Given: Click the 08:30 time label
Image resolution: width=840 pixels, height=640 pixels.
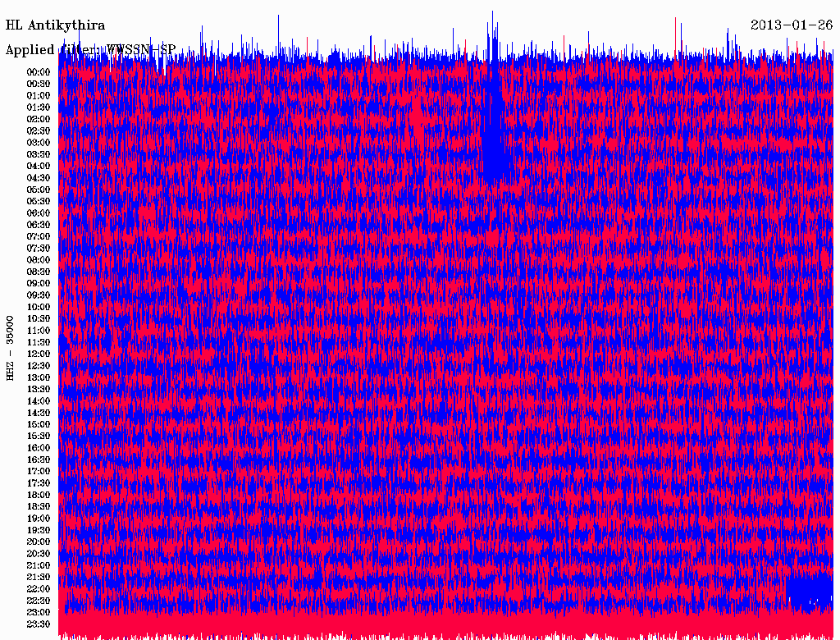Looking at the screenshot, I should [x=39, y=272].
